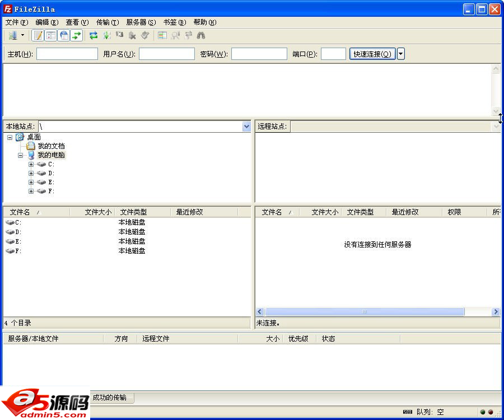Open the 帮助(H) menu
This screenshot has width=504, height=420.
coord(205,22)
